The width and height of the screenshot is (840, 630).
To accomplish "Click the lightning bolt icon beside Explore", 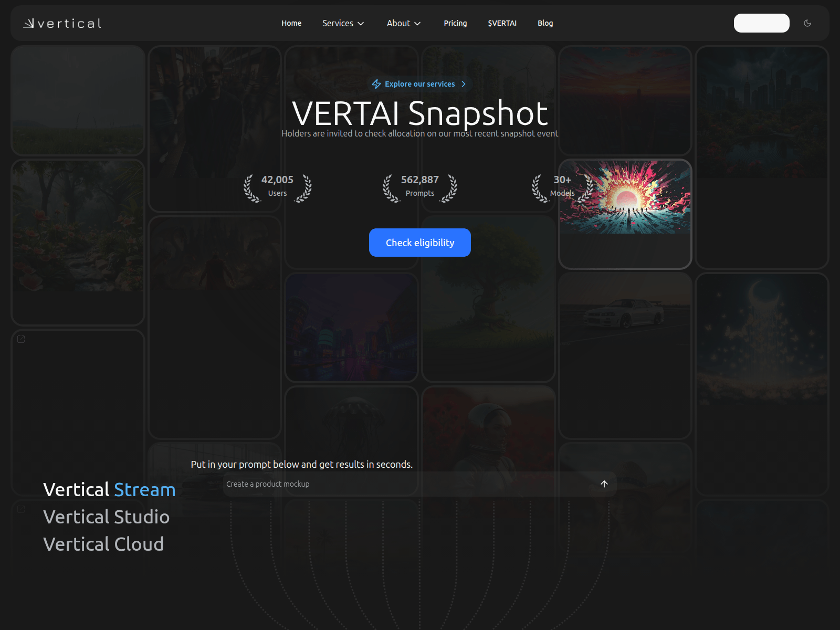I will tap(376, 84).
